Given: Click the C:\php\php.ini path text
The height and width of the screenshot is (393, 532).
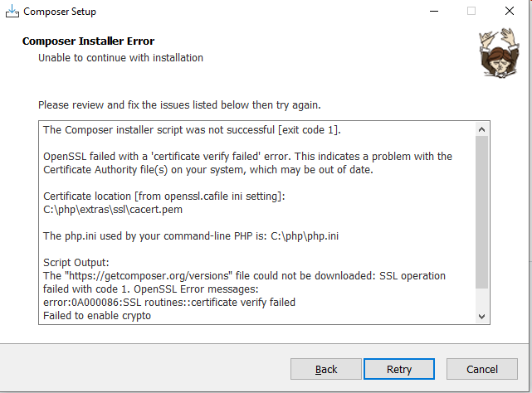Looking at the screenshot, I should click(305, 236).
